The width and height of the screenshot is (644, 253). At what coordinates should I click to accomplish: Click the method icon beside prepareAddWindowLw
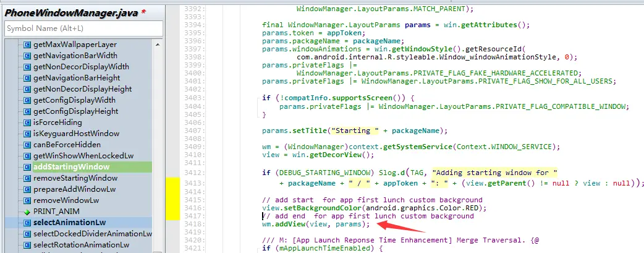coord(27,189)
